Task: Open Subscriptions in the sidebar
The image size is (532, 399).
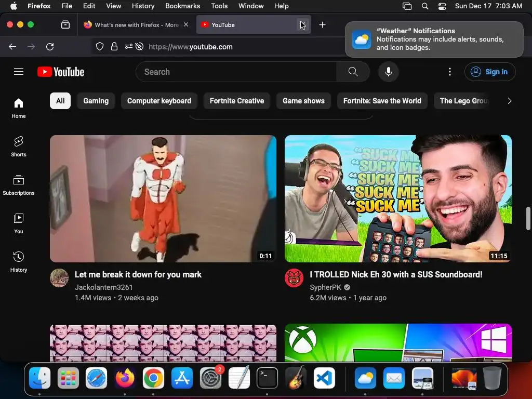Action: click(19, 185)
